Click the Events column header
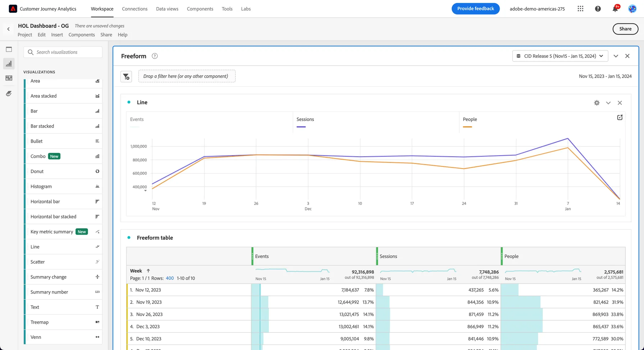Image resolution: width=644 pixels, height=350 pixels. [314, 256]
